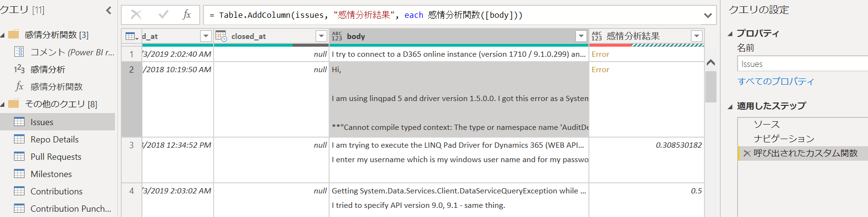Collapse the 適用したステップ section

(730, 106)
